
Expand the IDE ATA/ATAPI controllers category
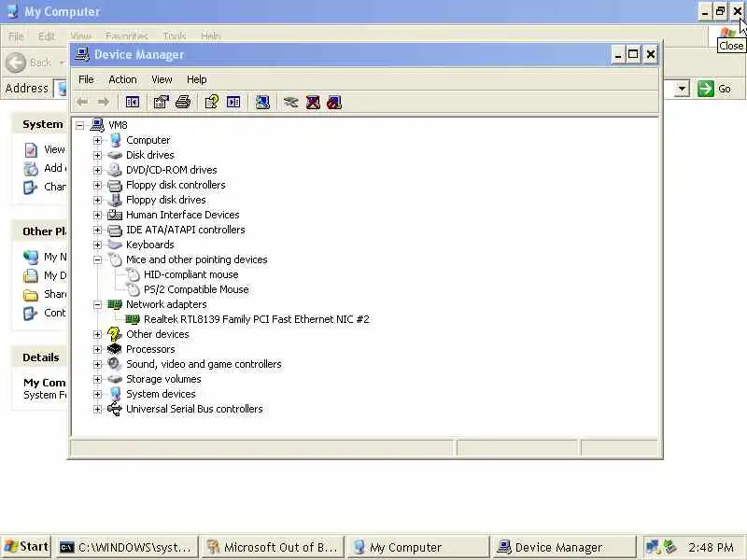point(98,230)
